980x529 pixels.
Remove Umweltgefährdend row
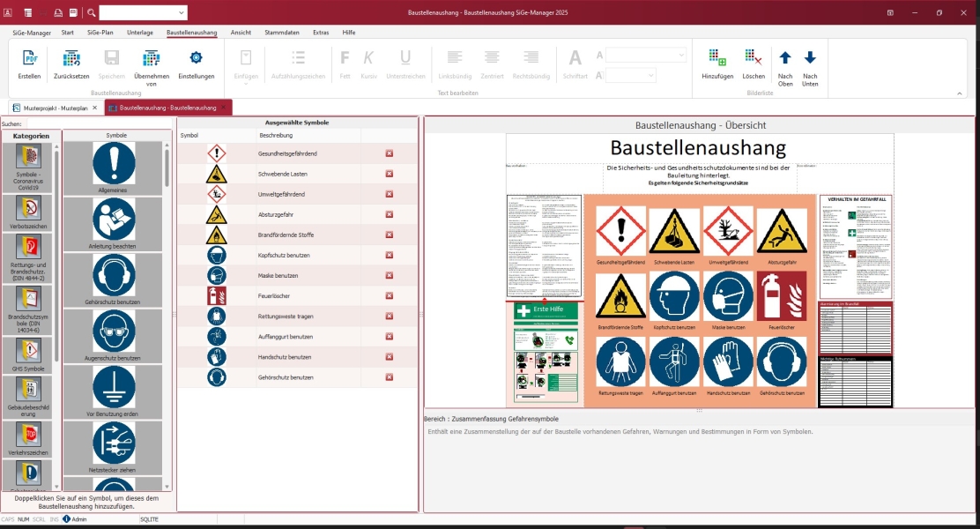(x=390, y=194)
